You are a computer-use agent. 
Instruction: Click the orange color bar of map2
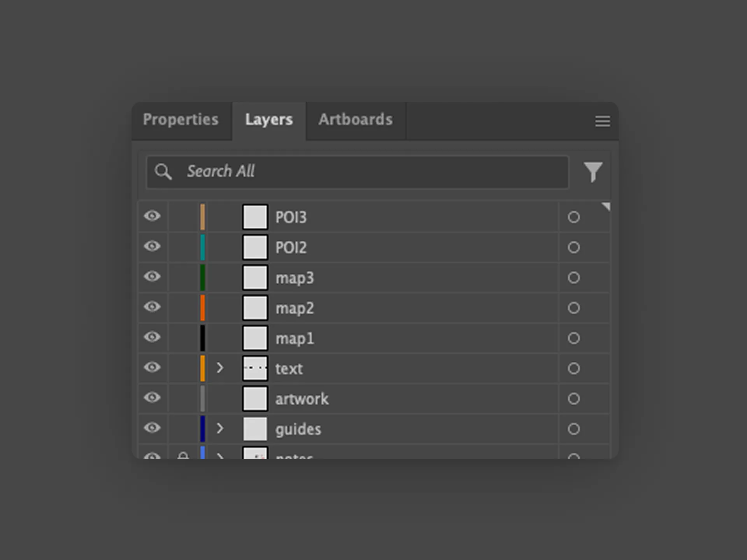point(203,308)
